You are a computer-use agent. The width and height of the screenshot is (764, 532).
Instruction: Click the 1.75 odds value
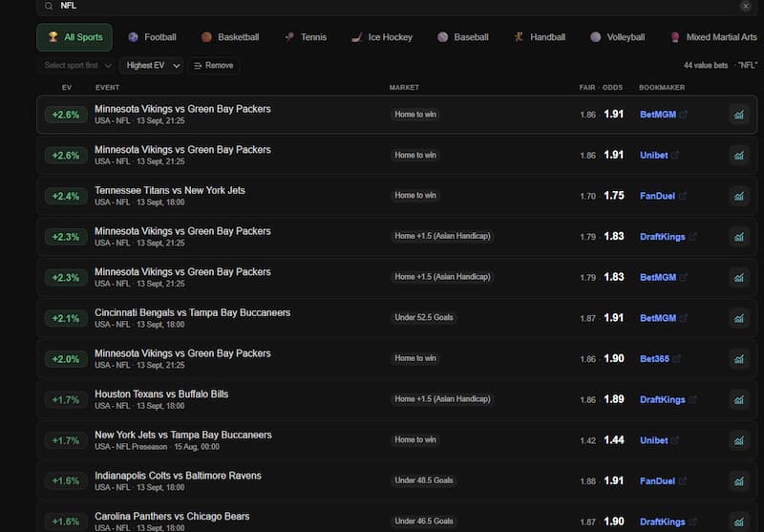[x=614, y=196]
